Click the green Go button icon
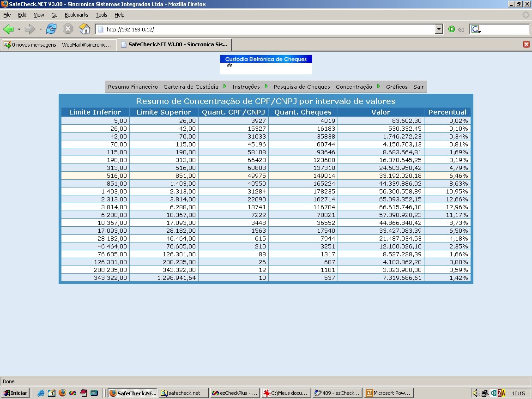The width and height of the screenshot is (532, 399). (x=452, y=29)
